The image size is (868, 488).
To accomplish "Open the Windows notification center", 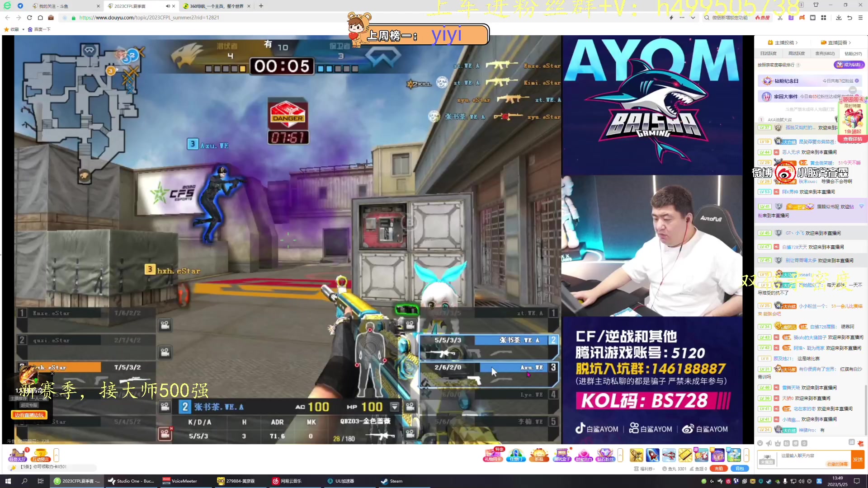I will (857, 481).
